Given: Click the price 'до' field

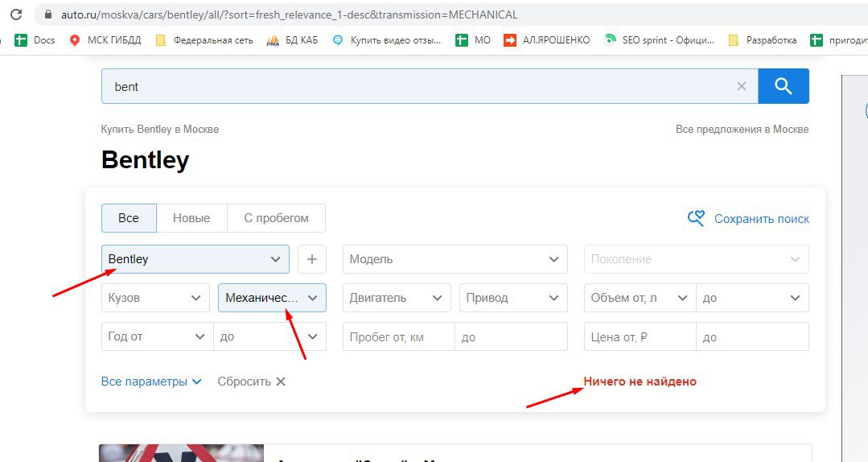Looking at the screenshot, I should (x=752, y=336).
